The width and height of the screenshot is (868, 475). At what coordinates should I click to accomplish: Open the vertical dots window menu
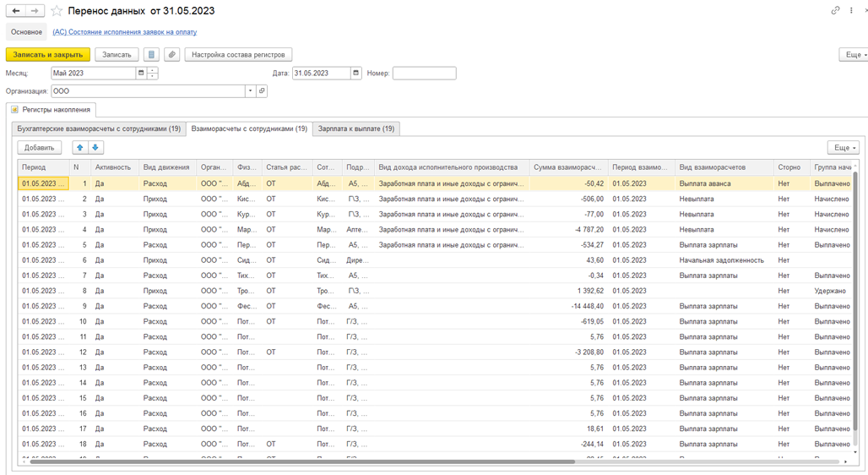851,10
